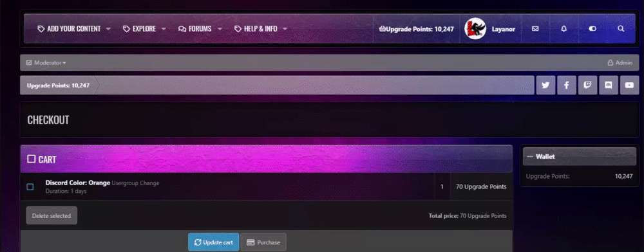Expand the Help & Info dropdown arrow
644x252 pixels.
285,29
